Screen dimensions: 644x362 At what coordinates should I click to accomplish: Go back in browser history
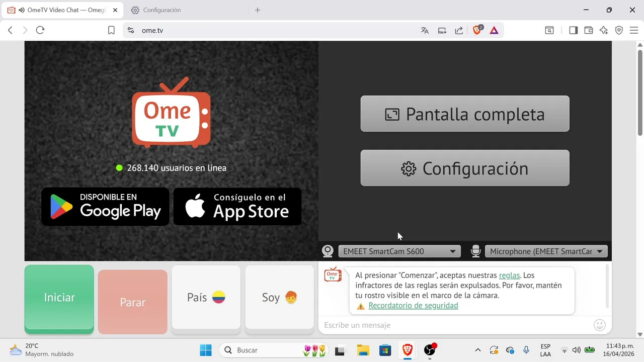click(x=10, y=30)
